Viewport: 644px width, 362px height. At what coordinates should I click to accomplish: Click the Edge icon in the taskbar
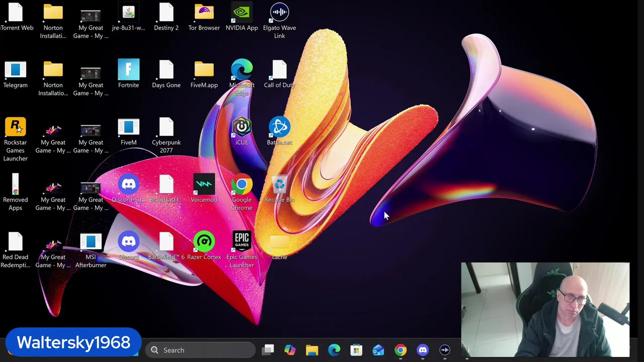click(334, 350)
